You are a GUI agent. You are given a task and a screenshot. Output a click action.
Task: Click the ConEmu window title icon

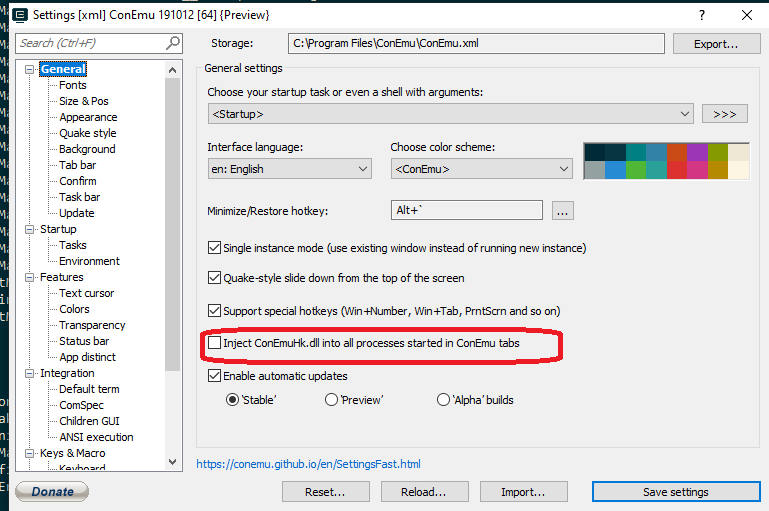[x=20, y=15]
